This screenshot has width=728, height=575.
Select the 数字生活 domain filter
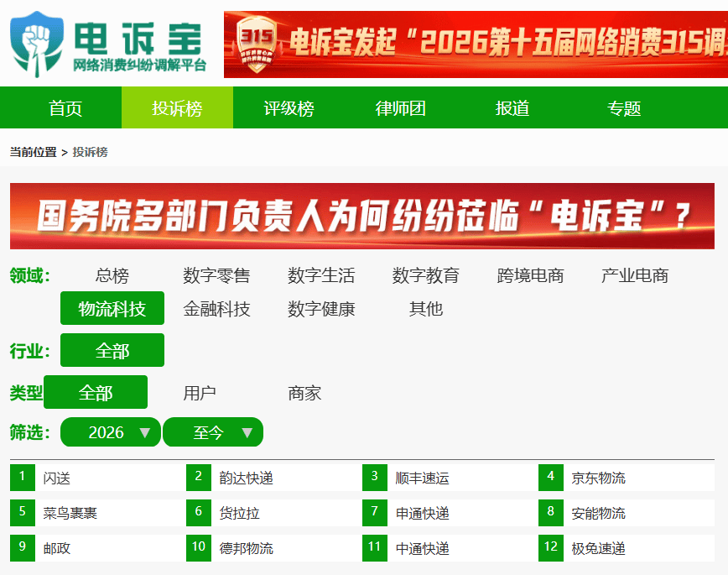point(321,275)
